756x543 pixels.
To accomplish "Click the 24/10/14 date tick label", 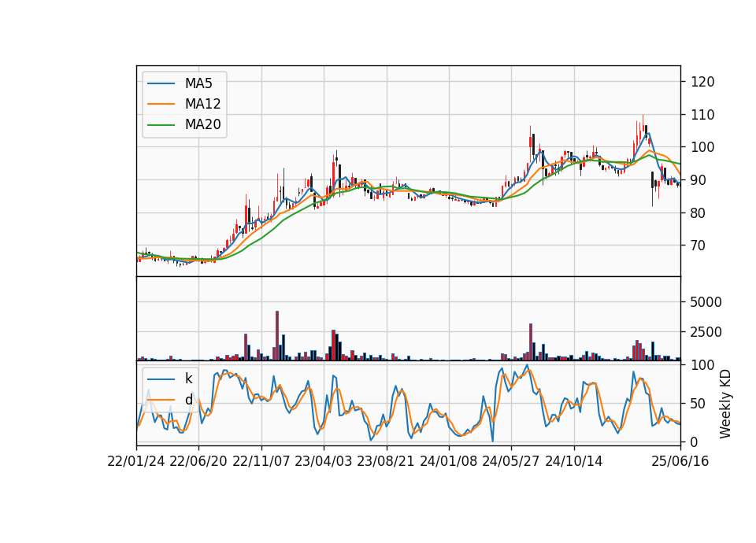I will coord(574,461).
